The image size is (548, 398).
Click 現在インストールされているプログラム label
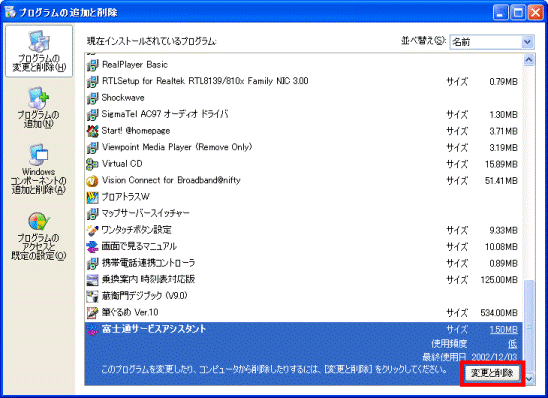(x=152, y=41)
